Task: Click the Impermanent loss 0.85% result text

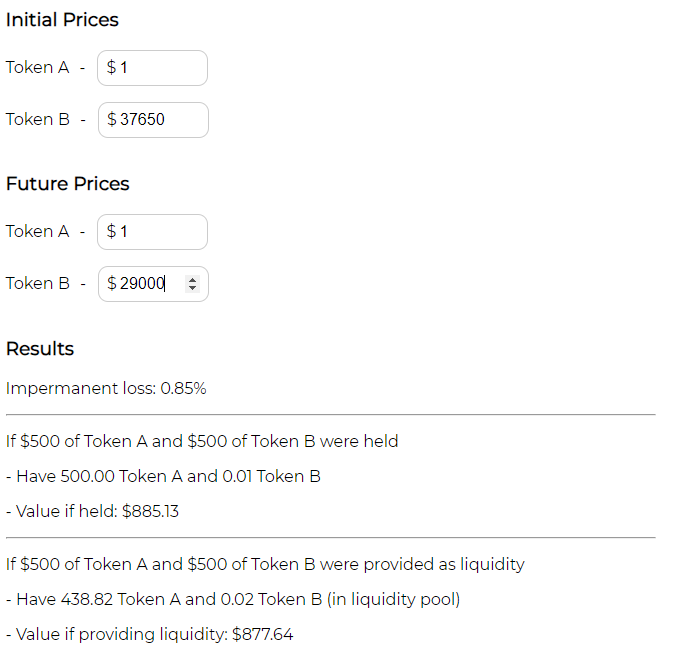Action: point(106,388)
